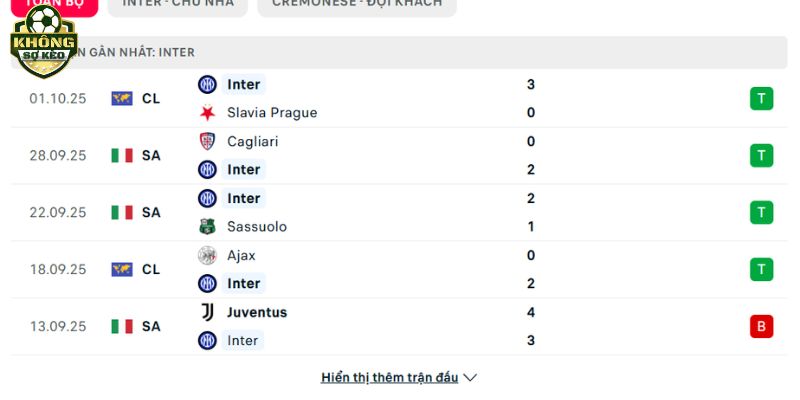Click the Cagliari team crest icon
Screen dimensions: 800x400
pos(207,141)
